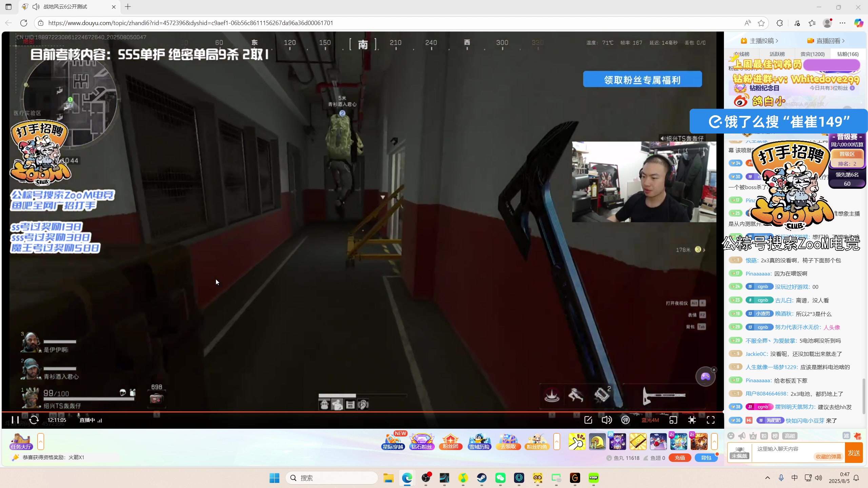
Task: Open megaphone broadcast icon in chat
Action: pyautogui.click(x=742, y=436)
